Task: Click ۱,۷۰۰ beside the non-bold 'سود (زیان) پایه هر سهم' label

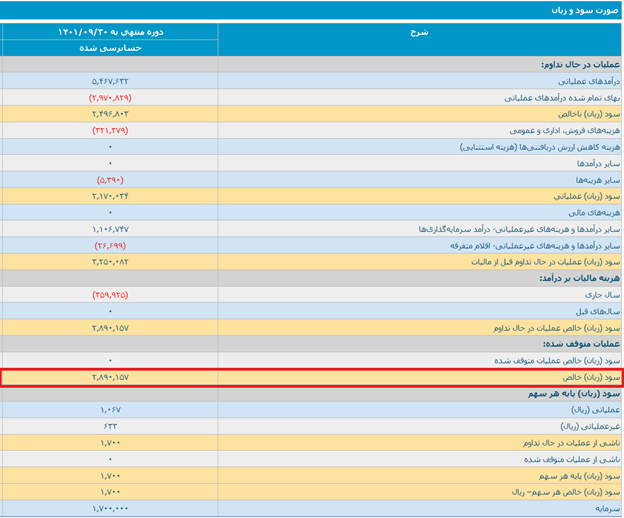Action: click(110, 476)
